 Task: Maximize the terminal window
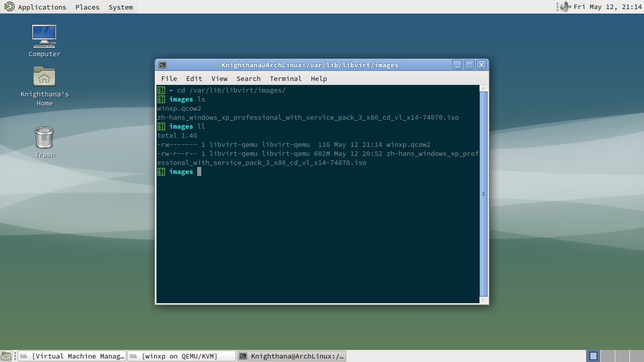pyautogui.click(x=469, y=65)
